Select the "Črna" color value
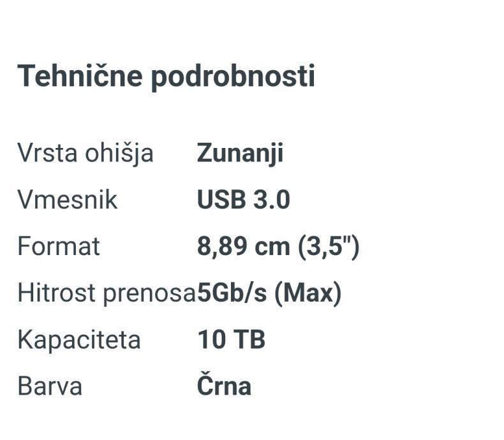The height and width of the screenshot is (440, 504). tap(224, 386)
